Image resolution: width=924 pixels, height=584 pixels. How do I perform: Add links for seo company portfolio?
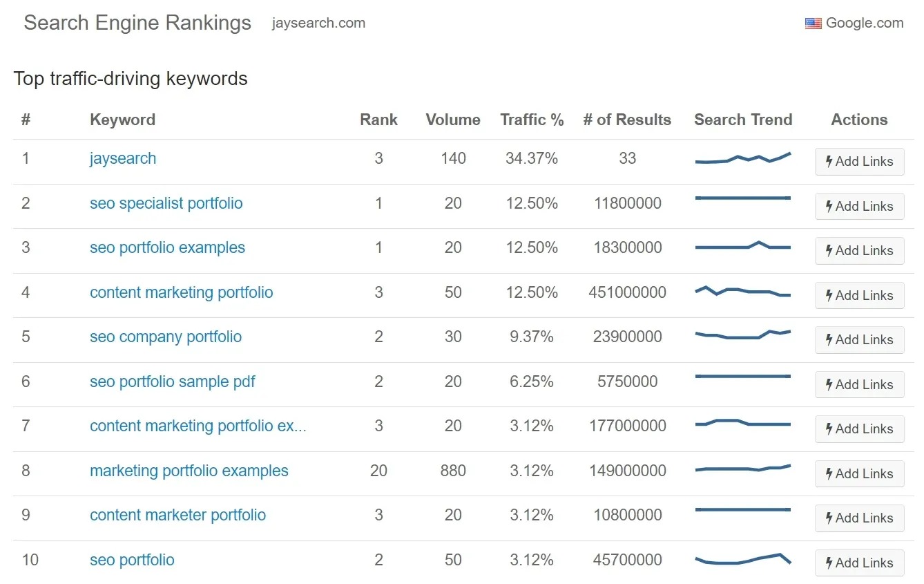coord(859,339)
